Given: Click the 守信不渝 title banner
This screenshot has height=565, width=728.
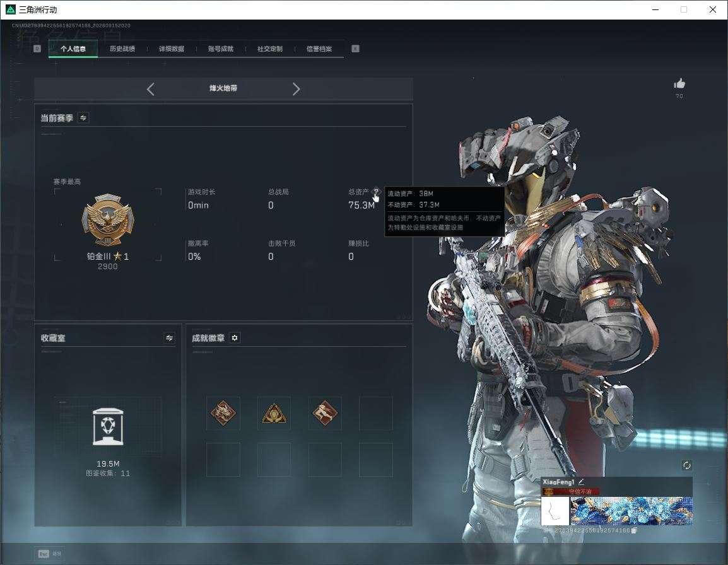Looking at the screenshot, I should (x=572, y=491).
